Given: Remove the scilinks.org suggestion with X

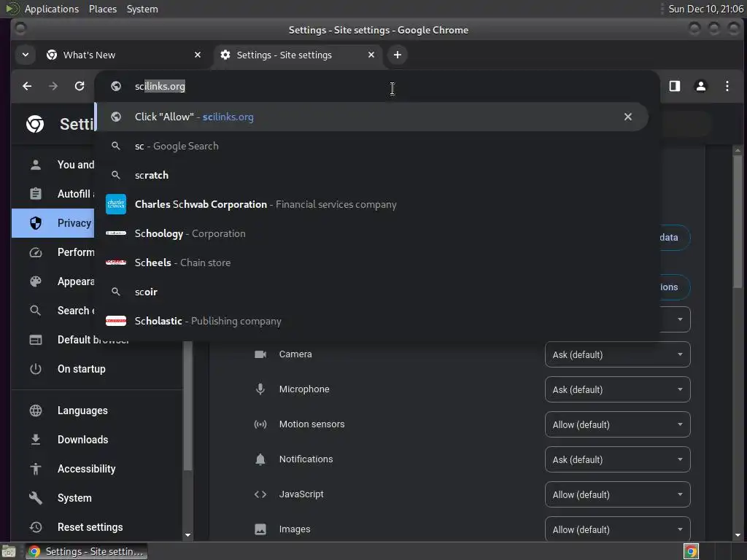Looking at the screenshot, I should click(x=628, y=117).
